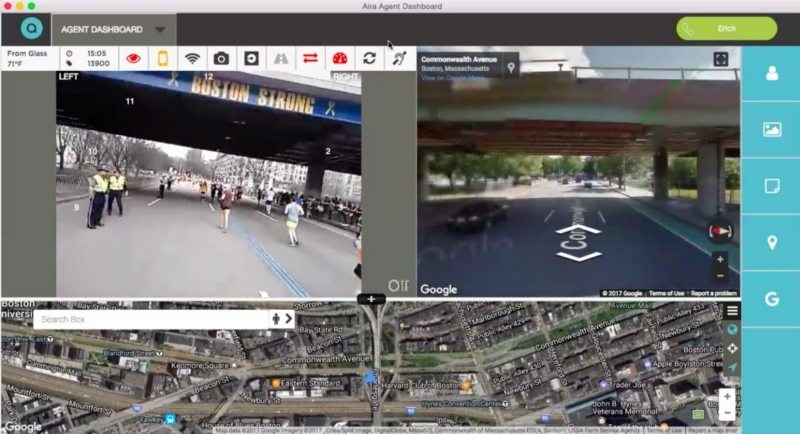Open the user profile sidebar tab
The height and width of the screenshot is (434, 800).
click(x=772, y=73)
